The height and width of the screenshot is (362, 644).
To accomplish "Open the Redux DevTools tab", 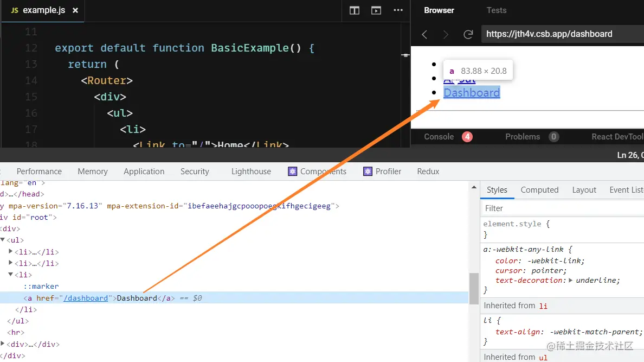I will [428, 172].
